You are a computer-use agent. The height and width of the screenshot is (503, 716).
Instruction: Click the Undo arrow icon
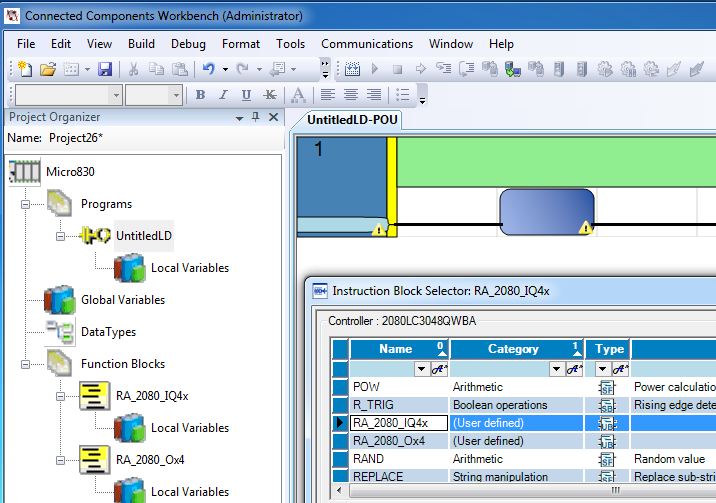208,69
